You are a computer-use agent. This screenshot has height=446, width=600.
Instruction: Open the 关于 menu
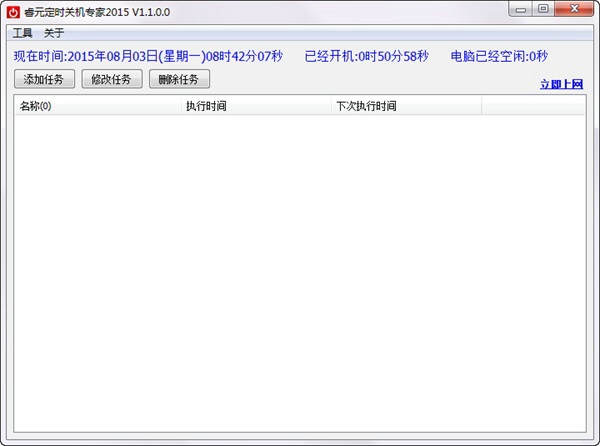(54, 33)
